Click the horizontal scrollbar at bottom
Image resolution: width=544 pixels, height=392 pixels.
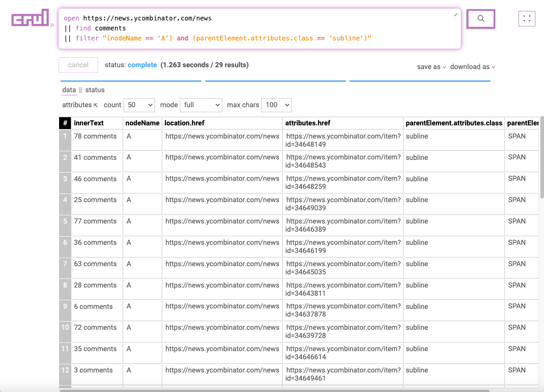point(275,391)
